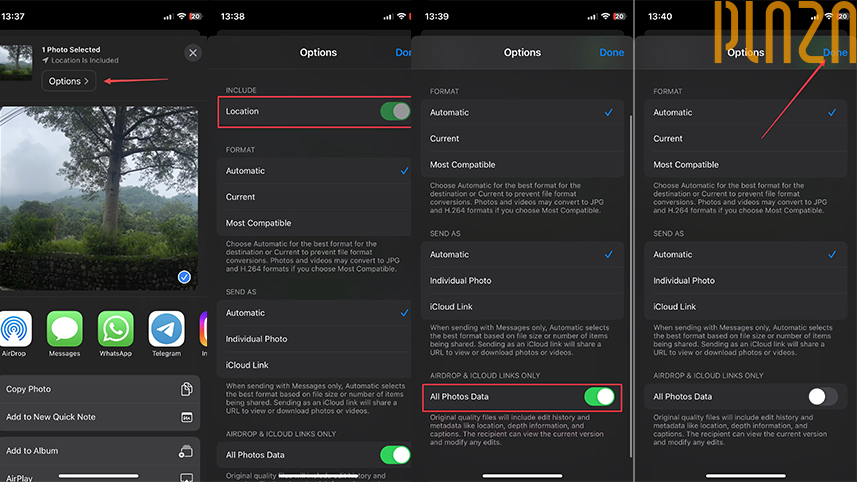Select Most Compatible in 13:39 screen

coord(523,164)
